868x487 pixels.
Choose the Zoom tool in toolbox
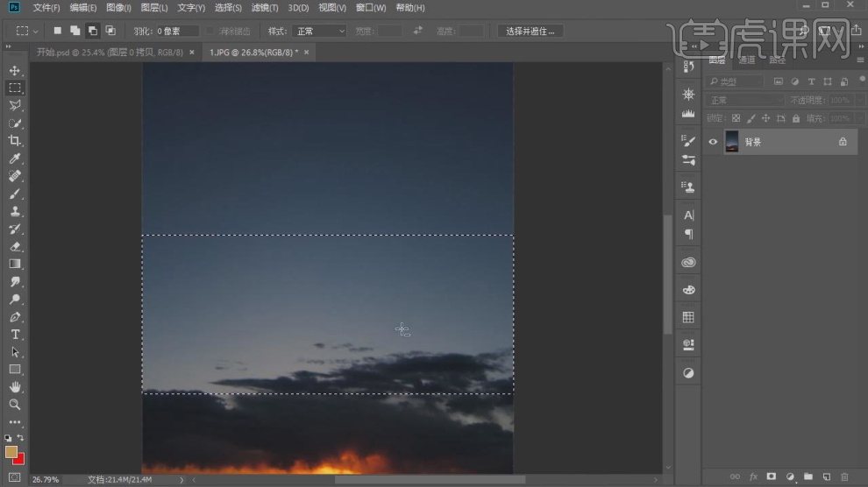pyautogui.click(x=15, y=405)
